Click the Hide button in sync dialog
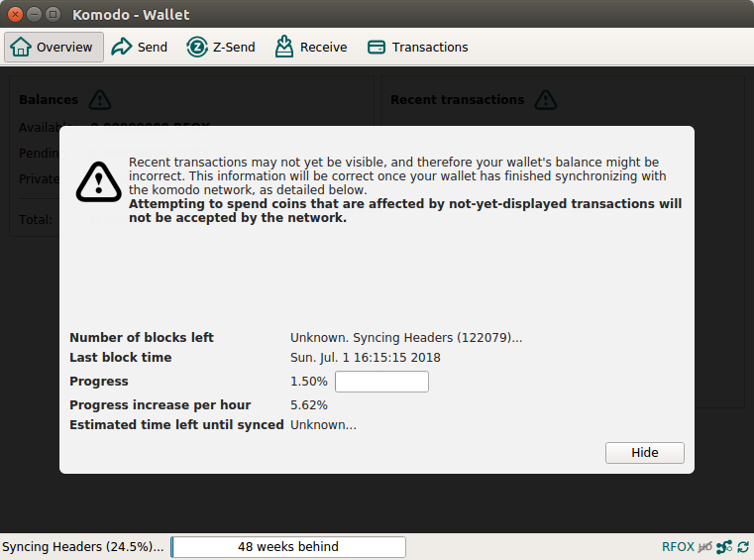Viewport: 754px width, 560px height. coord(644,453)
